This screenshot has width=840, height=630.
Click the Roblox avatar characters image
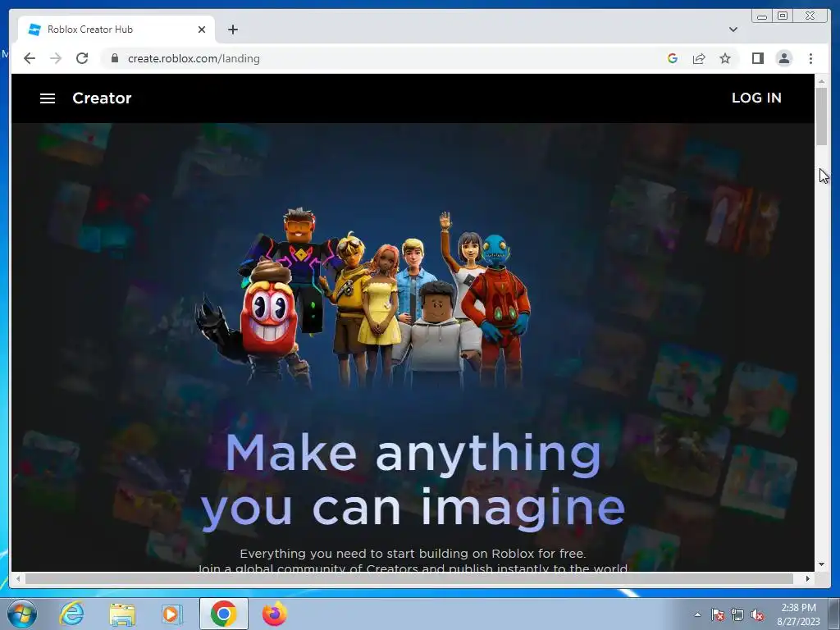pos(363,298)
